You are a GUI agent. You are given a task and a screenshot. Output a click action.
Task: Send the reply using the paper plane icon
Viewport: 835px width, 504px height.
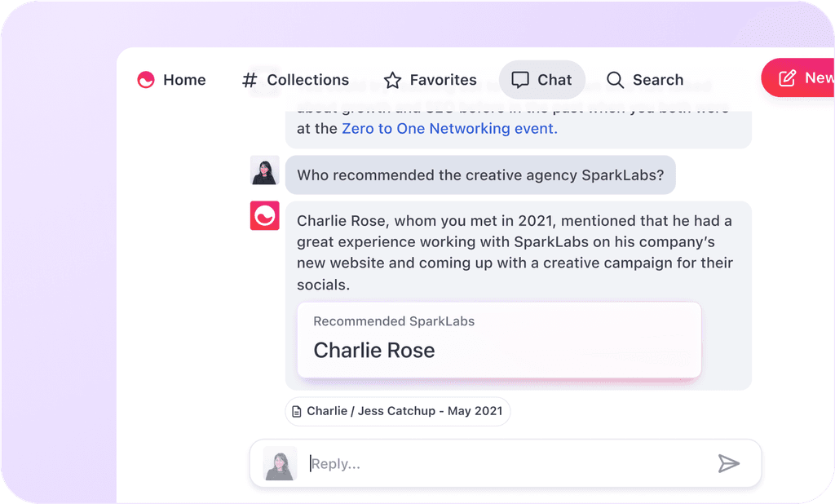pos(731,463)
